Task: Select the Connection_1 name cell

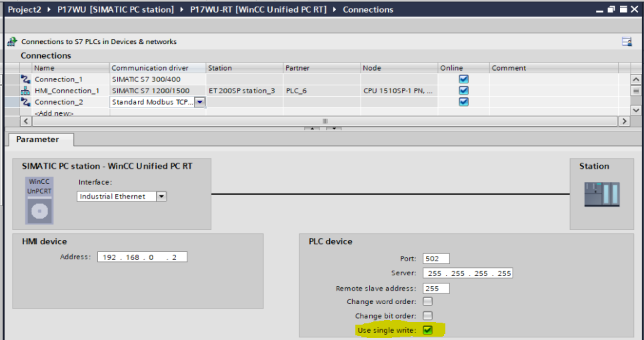Action: coord(71,79)
